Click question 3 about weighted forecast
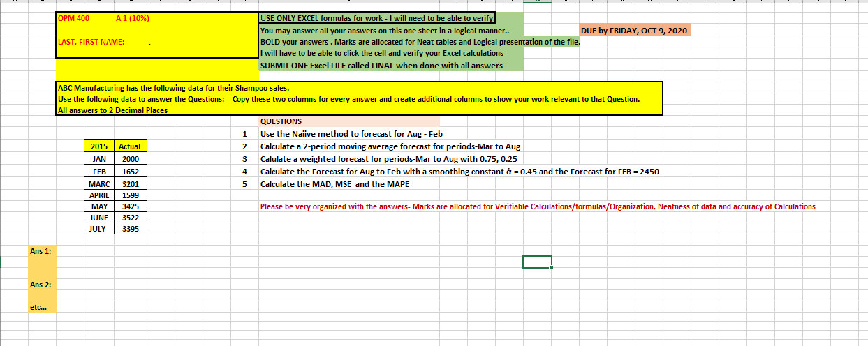Screen dimensions: 868x346 coord(388,159)
